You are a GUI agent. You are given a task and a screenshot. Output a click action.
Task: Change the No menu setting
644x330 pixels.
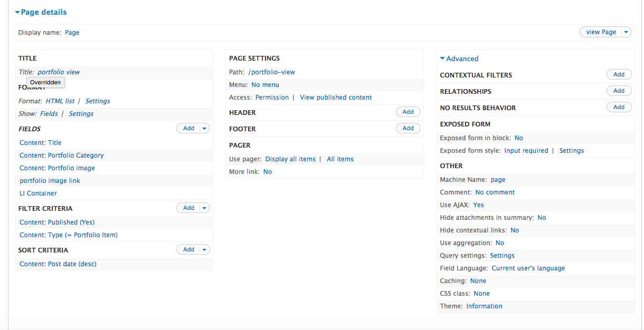(265, 85)
